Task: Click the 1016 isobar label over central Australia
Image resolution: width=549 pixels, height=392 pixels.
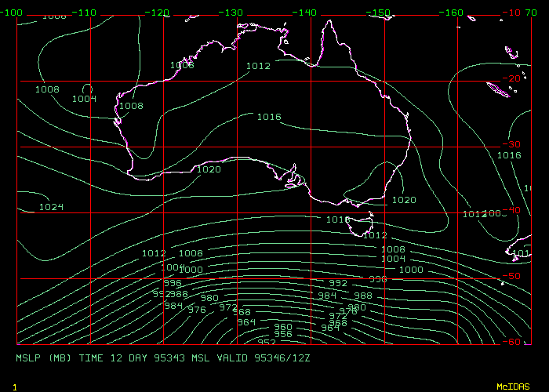Action: pos(269,117)
